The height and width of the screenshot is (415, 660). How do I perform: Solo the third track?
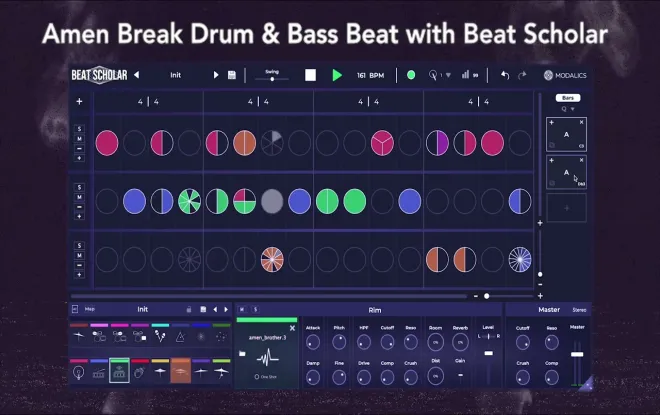(79, 245)
